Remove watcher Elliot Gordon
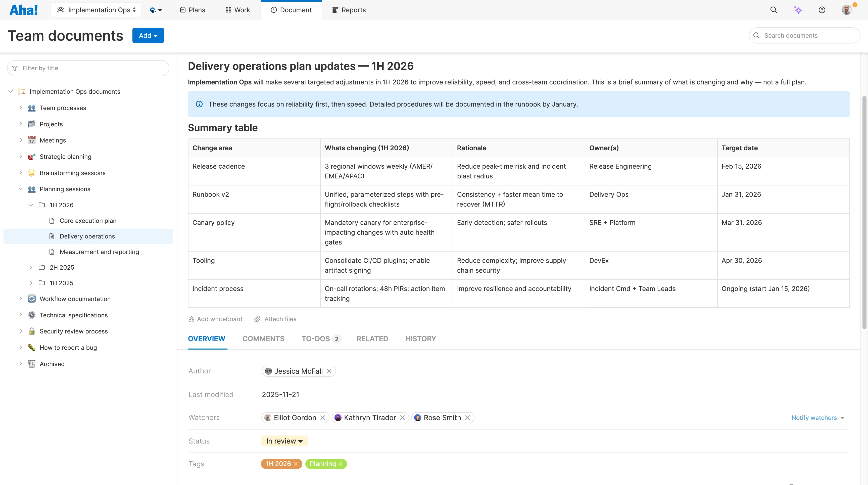The width and height of the screenshot is (868, 485). click(x=322, y=418)
